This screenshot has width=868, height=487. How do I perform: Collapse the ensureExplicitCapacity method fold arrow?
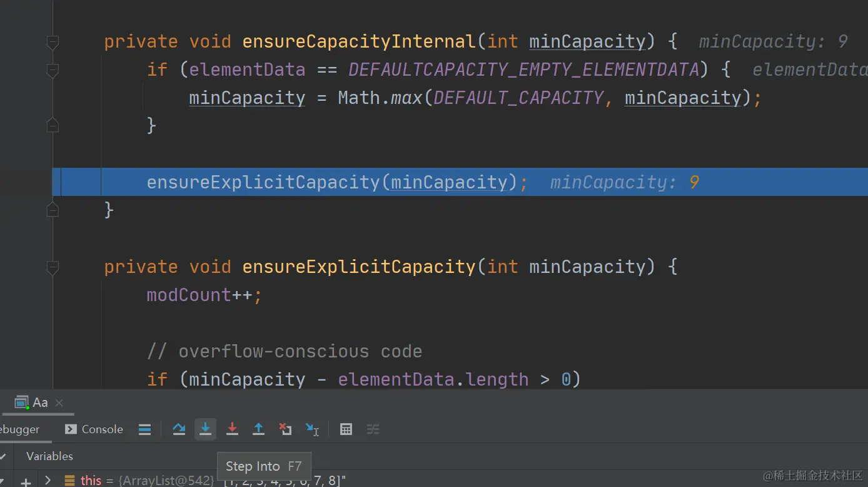pos(53,267)
